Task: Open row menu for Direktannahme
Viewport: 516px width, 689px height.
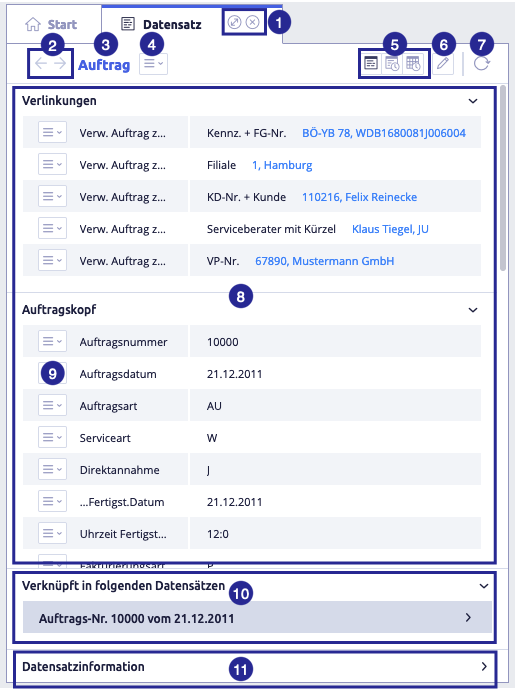Action: (52, 470)
